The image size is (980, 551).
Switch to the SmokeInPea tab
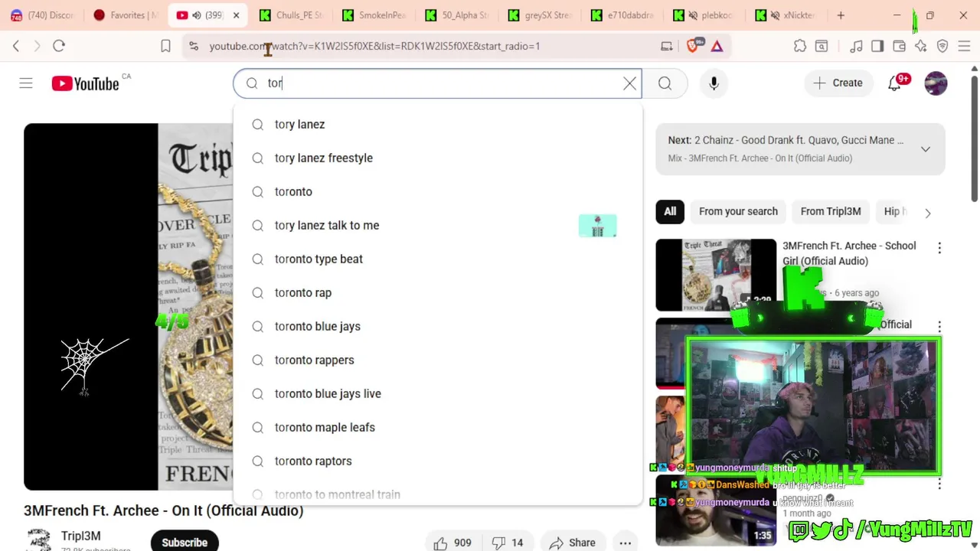point(374,15)
